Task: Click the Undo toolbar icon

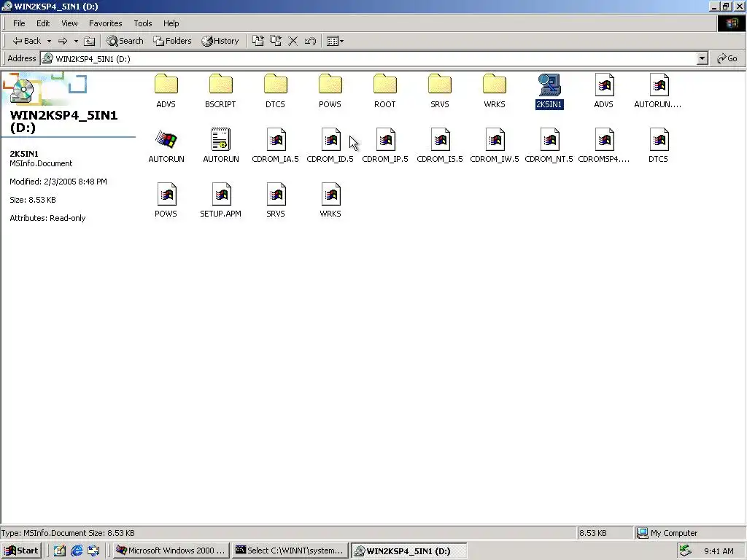Action: pyautogui.click(x=310, y=41)
